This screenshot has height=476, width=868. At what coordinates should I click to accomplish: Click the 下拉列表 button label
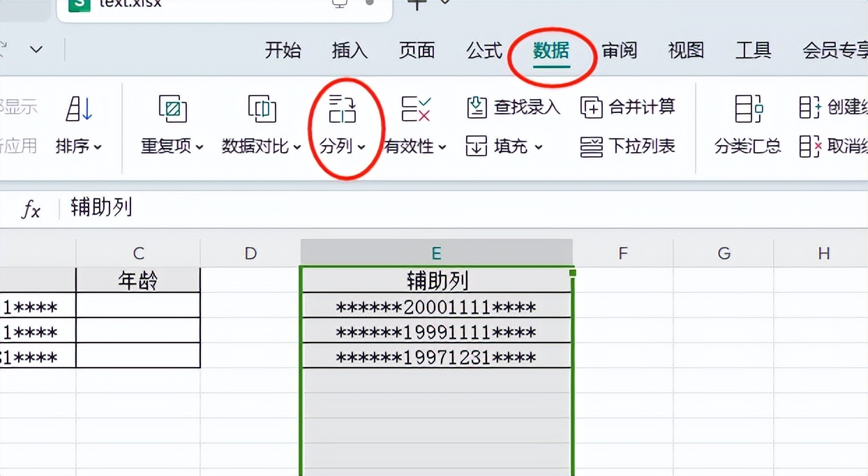[x=642, y=147]
